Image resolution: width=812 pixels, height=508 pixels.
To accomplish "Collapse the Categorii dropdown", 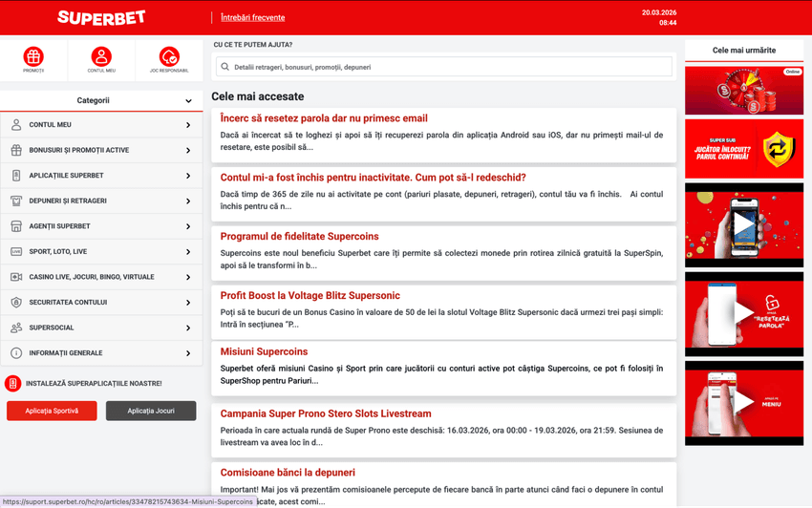I will (x=188, y=100).
